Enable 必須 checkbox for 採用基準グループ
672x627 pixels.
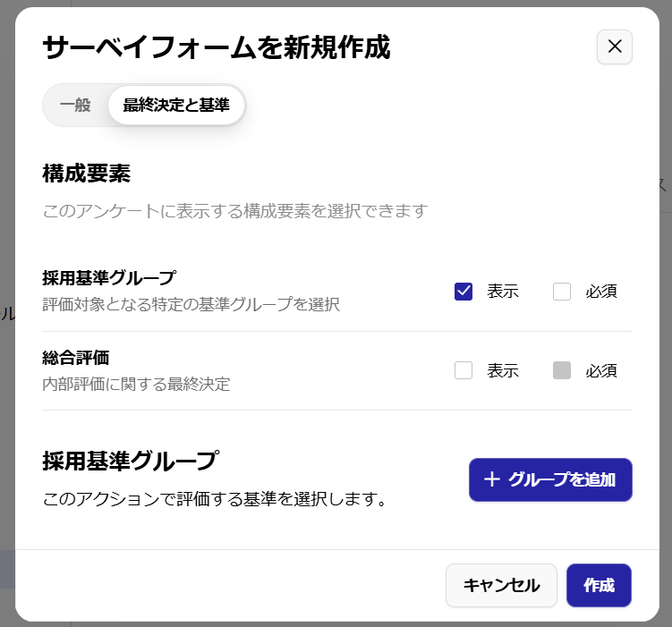(561, 292)
